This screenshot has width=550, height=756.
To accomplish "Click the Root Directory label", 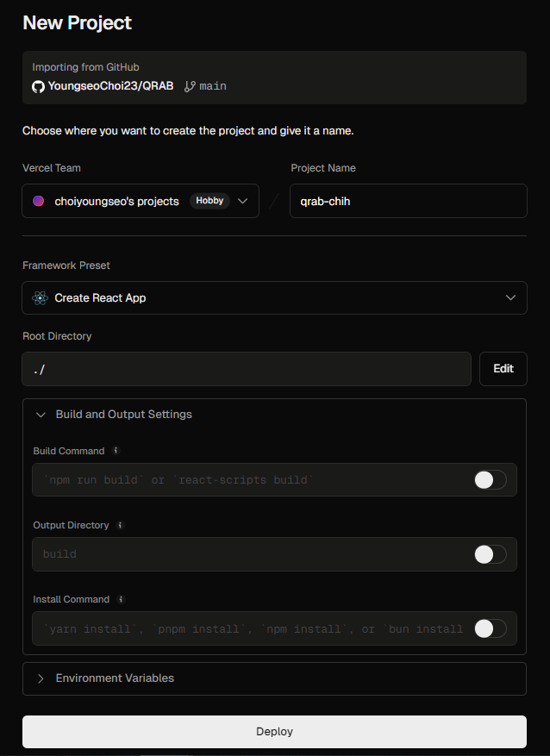I will pos(57,336).
